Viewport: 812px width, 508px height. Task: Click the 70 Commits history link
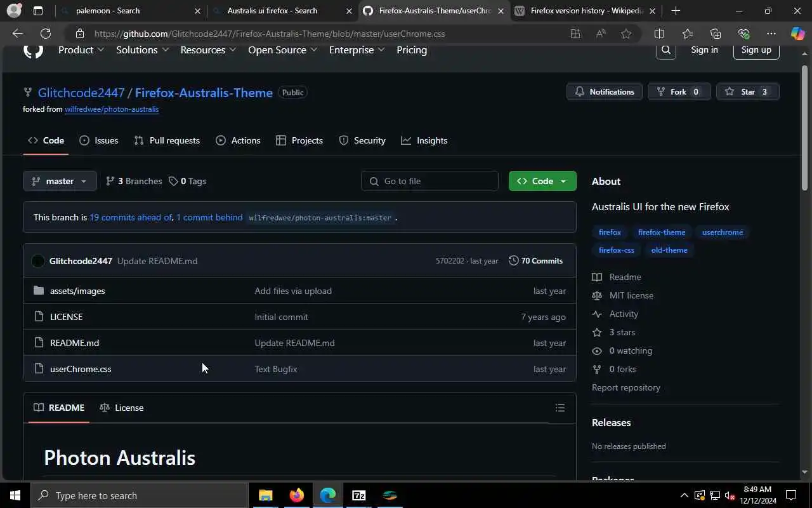(x=535, y=261)
